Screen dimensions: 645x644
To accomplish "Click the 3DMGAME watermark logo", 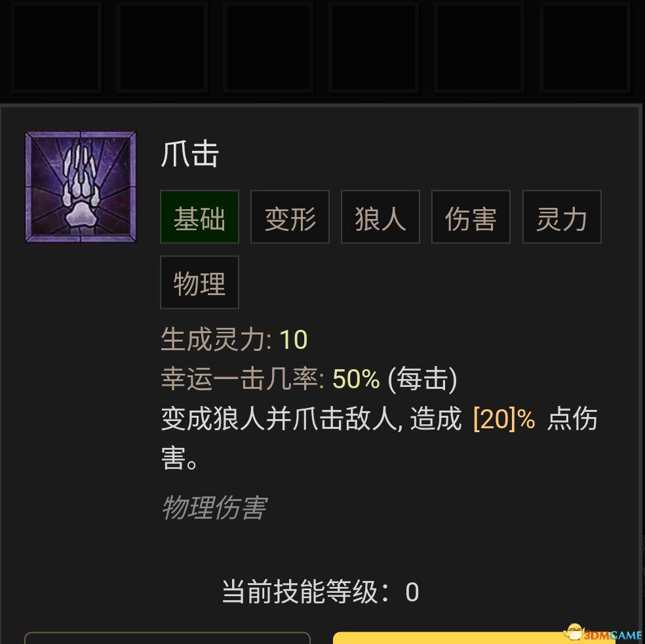I will (x=602, y=634).
